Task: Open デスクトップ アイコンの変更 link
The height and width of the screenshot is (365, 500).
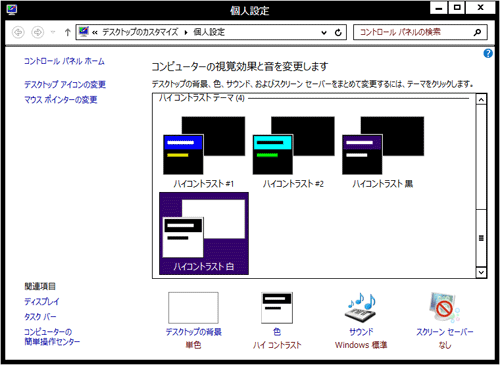Action: pos(65,85)
